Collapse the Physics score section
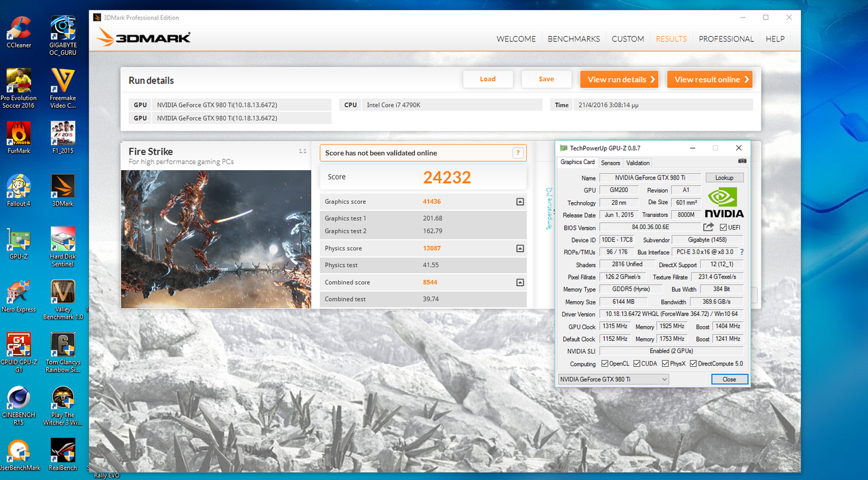The height and width of the screenshot is (480, 868). 520,248
